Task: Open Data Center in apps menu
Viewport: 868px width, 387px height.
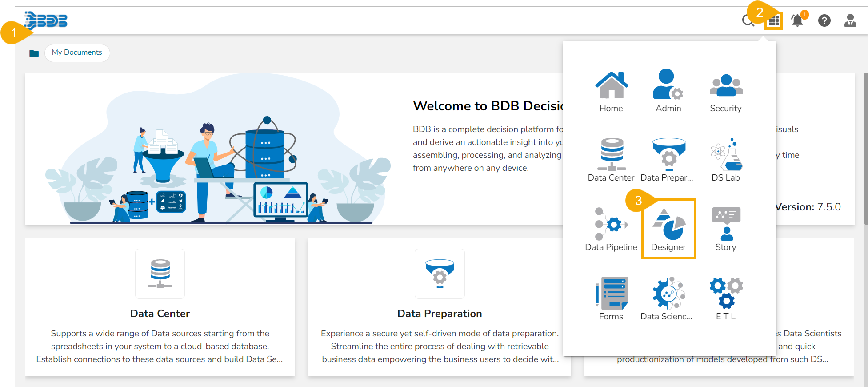Action: [611, 160]
